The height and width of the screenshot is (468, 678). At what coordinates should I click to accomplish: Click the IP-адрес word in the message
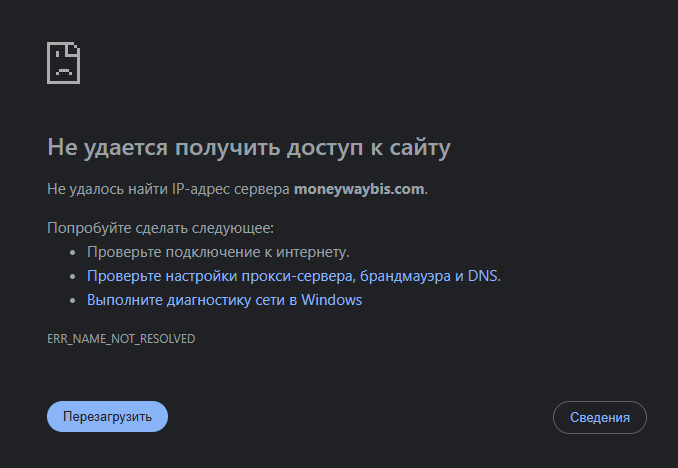[x=201, y=189]
